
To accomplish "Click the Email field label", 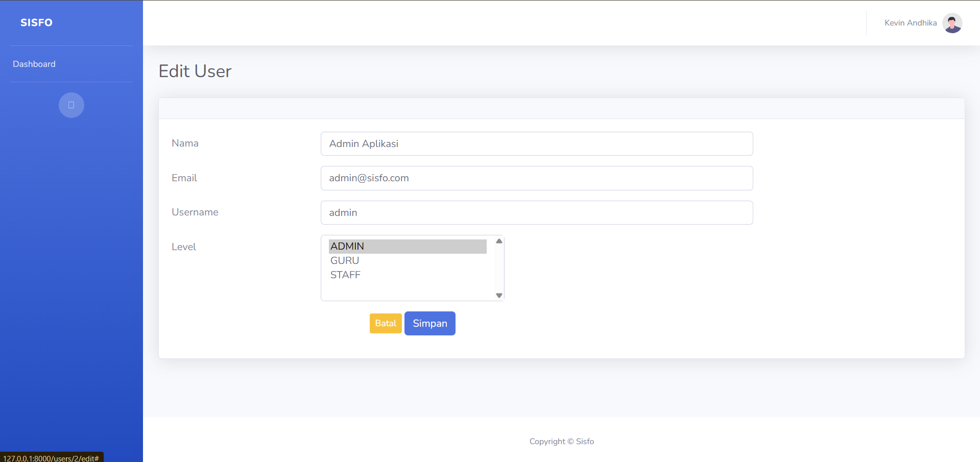I will click(184, 178).
